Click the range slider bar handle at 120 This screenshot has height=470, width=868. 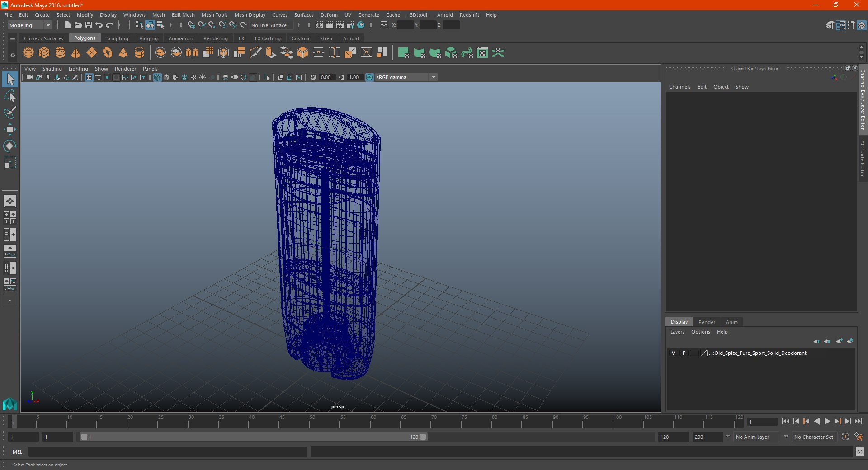[423, 437]
